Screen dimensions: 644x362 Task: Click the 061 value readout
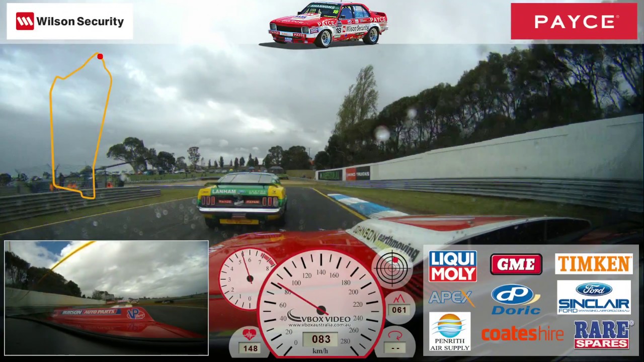[399, 310]
